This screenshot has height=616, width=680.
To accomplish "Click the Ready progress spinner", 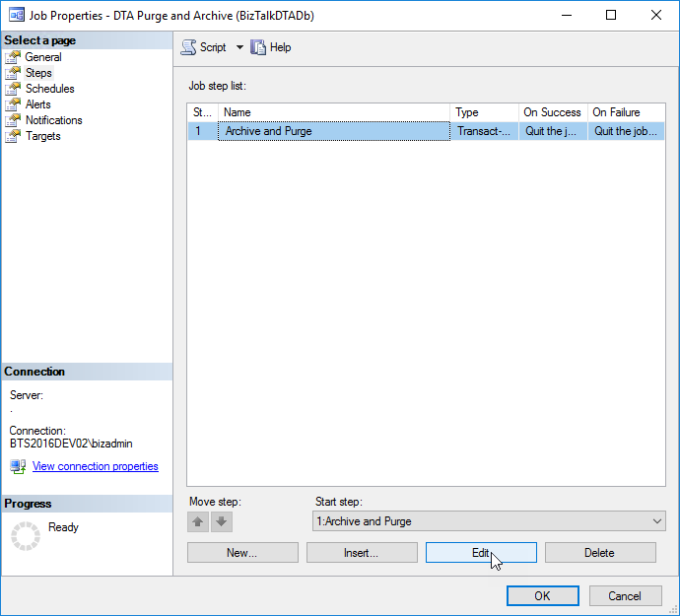I will pyautogui.click(x=26, y=536).
